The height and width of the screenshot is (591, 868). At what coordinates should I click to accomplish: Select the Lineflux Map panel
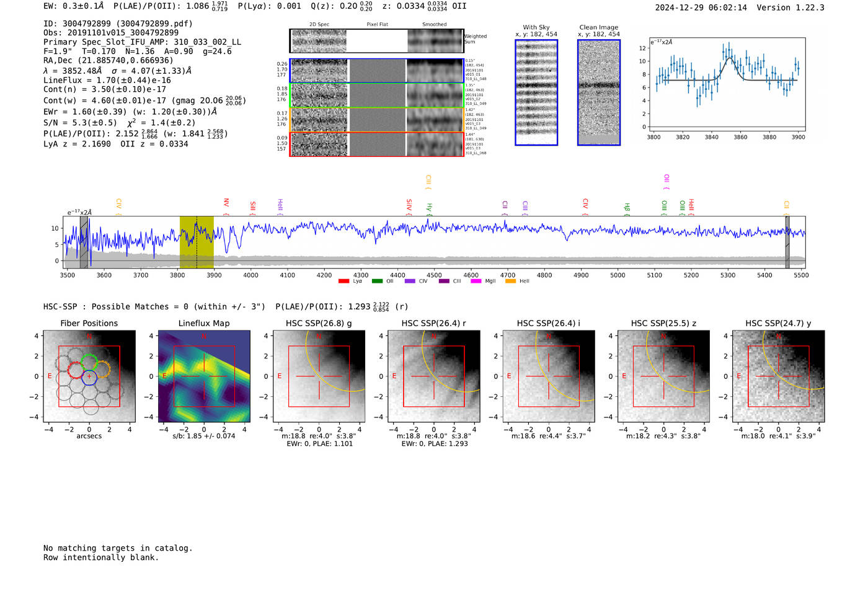[204, 376]
